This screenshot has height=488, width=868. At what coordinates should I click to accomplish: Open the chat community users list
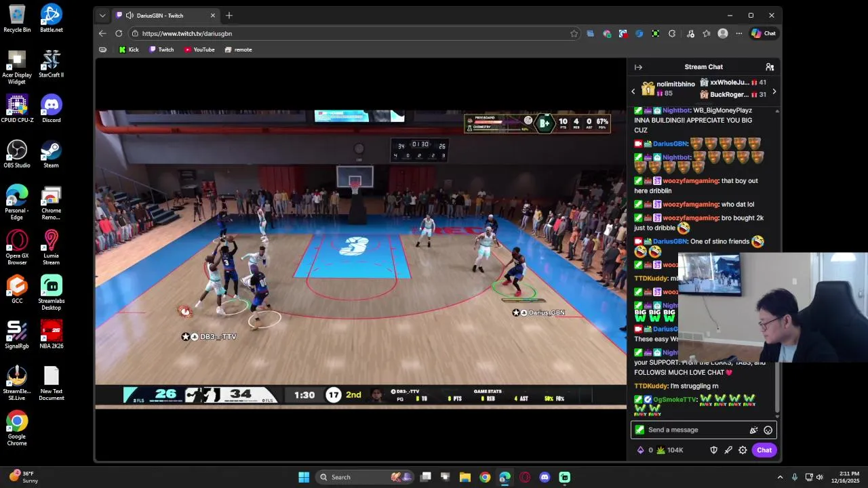pyautogui.click(x=770, y=67)
